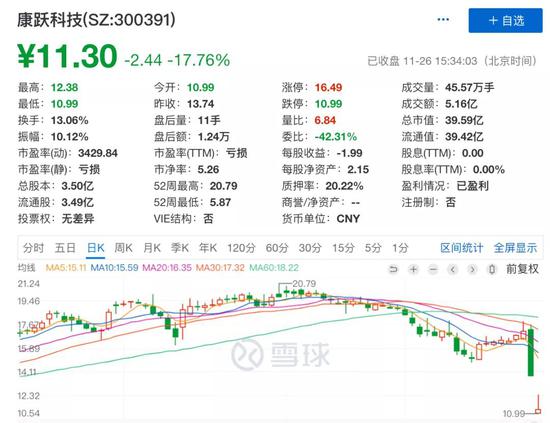Select the 季K chart tab
550x423 pixels.
[x=180, y=248]
